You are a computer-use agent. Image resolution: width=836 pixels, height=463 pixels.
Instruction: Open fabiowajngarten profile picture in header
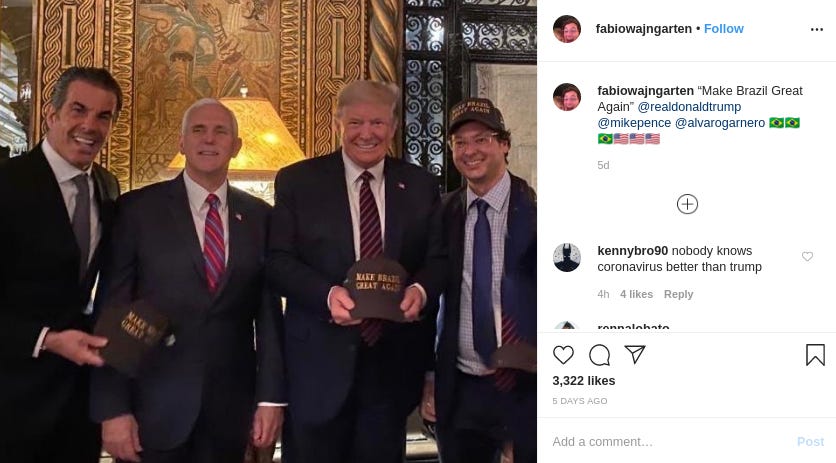(x=567, y=29)
